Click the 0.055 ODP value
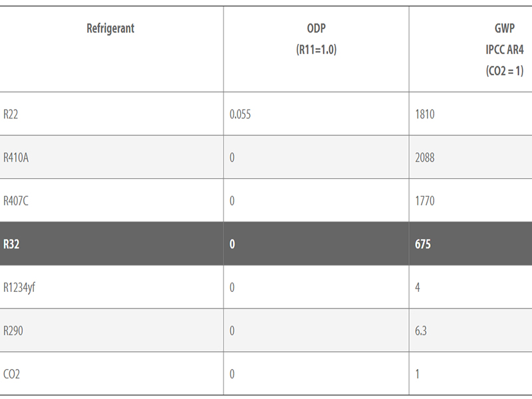 [x=240, y=114]
